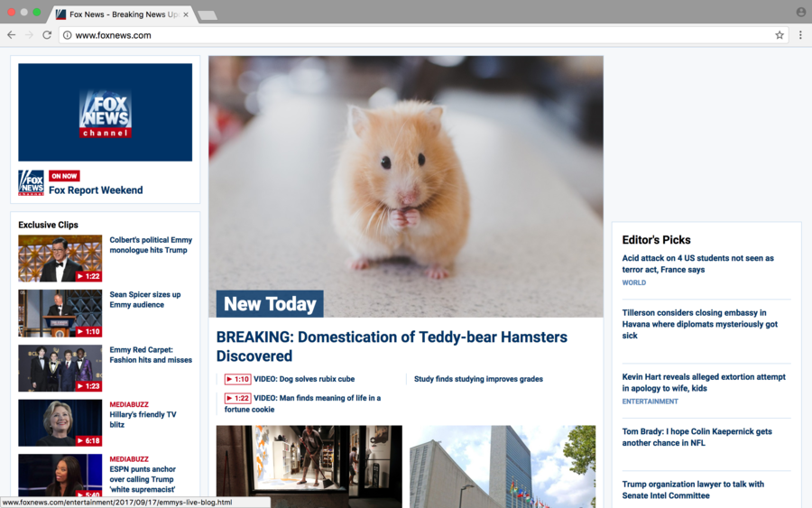812x508 pixels.
Task: Open 'Emmy Red Carpet: Fashion hits and misses' link
Action: (151, 355)
